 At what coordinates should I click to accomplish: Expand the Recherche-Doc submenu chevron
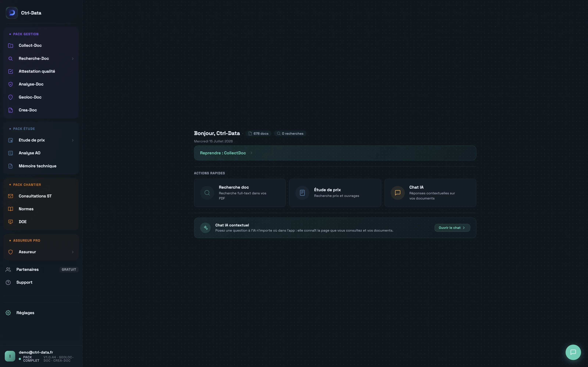pyautogui.click(x=72, y=59)
